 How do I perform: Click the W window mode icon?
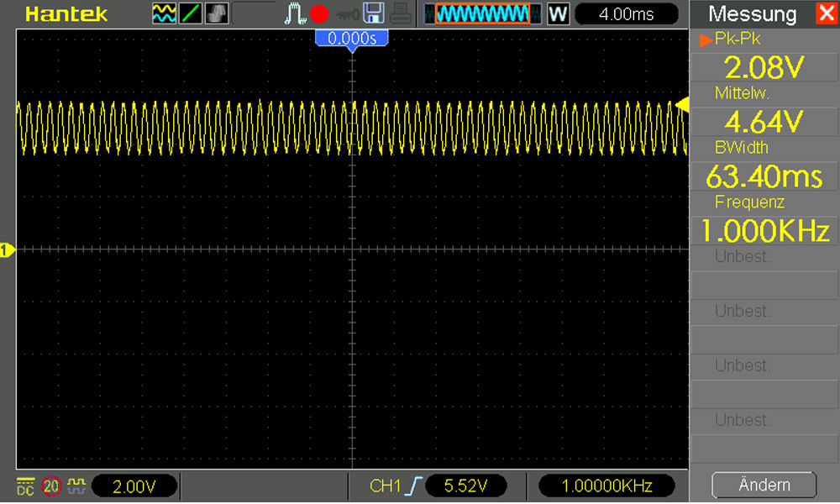point(558,14)
